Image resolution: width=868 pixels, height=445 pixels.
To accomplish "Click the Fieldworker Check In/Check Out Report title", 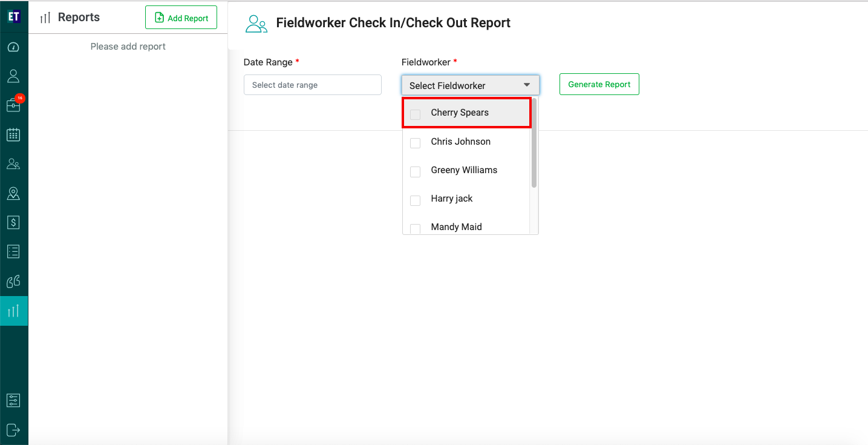I will pyautogui.click(x=393, y=23).
